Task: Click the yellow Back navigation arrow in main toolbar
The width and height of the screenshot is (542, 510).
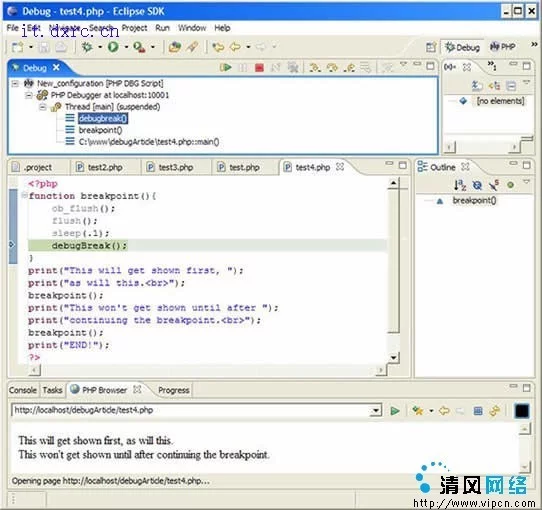Action: coord(235,47)
